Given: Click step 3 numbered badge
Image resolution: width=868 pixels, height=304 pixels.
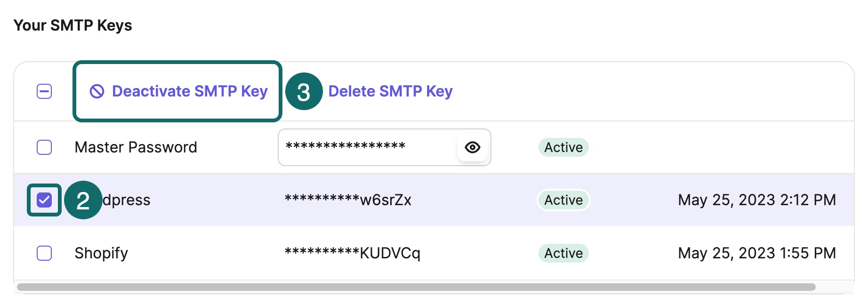Looking at the screenshot, I should point(304,91).
